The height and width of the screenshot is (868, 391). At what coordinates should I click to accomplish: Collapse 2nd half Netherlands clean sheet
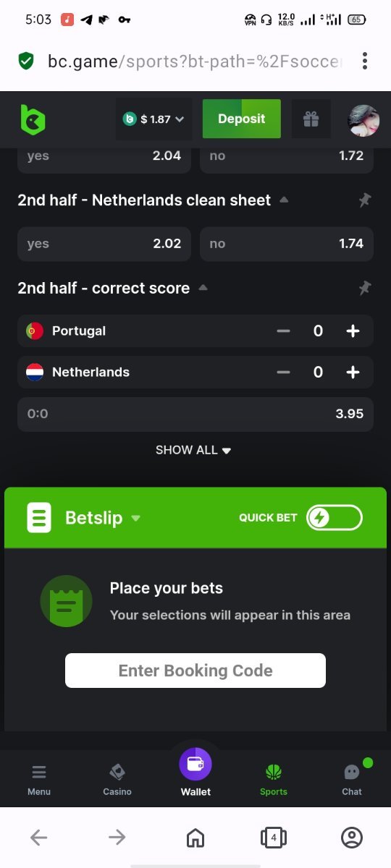(x=285, y=200)
